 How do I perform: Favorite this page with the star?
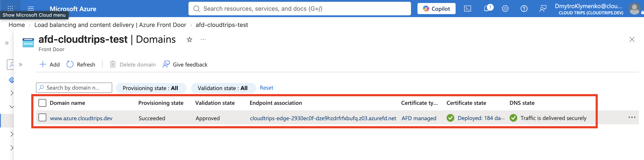[189, 39]
